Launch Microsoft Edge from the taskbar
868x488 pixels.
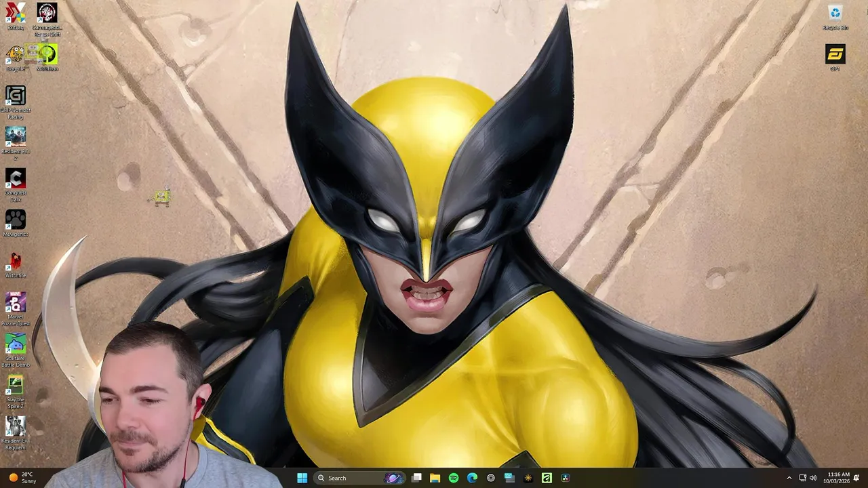tap(472, 478)
